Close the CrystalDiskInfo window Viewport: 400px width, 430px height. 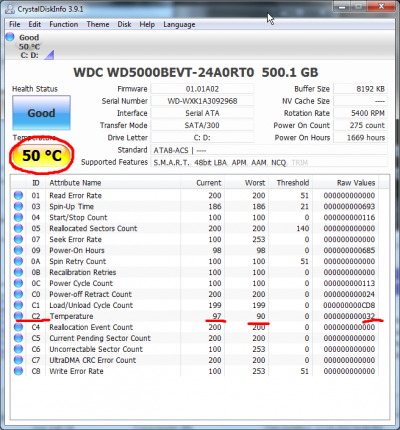381,7
